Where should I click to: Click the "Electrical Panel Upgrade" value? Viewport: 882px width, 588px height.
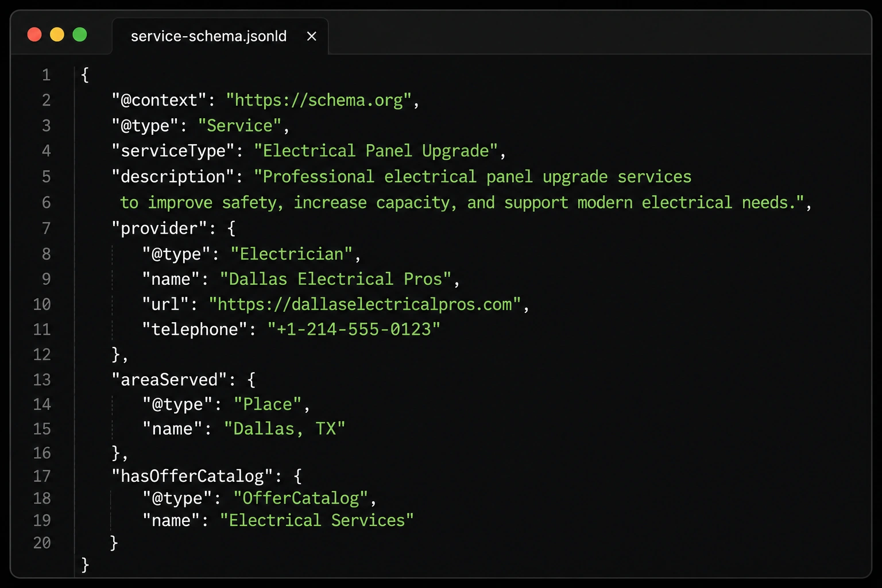(x=376, y=151)
